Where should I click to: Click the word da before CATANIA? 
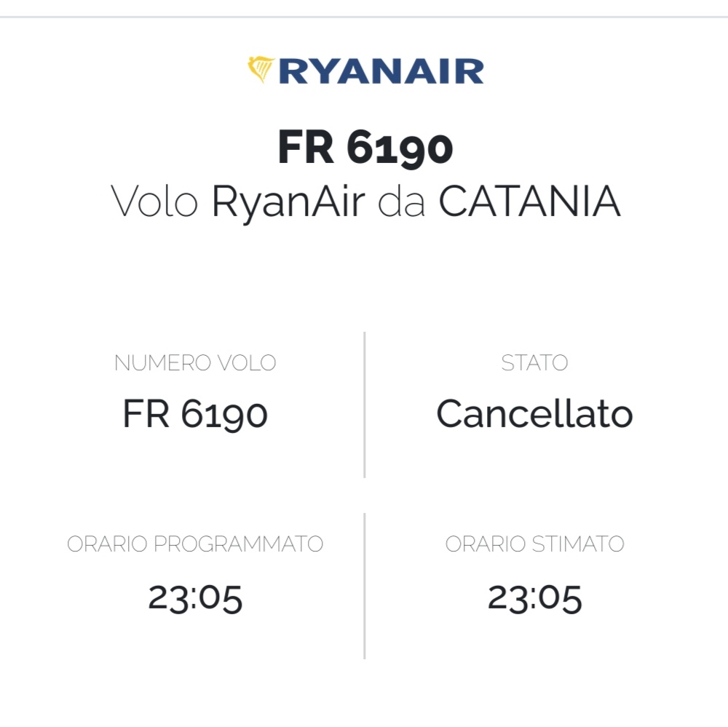coord(402,202)
